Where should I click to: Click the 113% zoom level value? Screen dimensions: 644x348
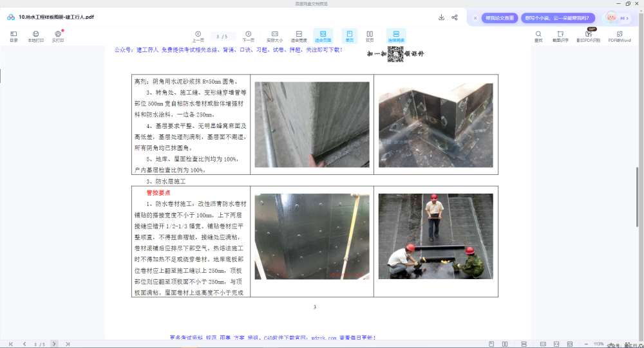[598, 344]
